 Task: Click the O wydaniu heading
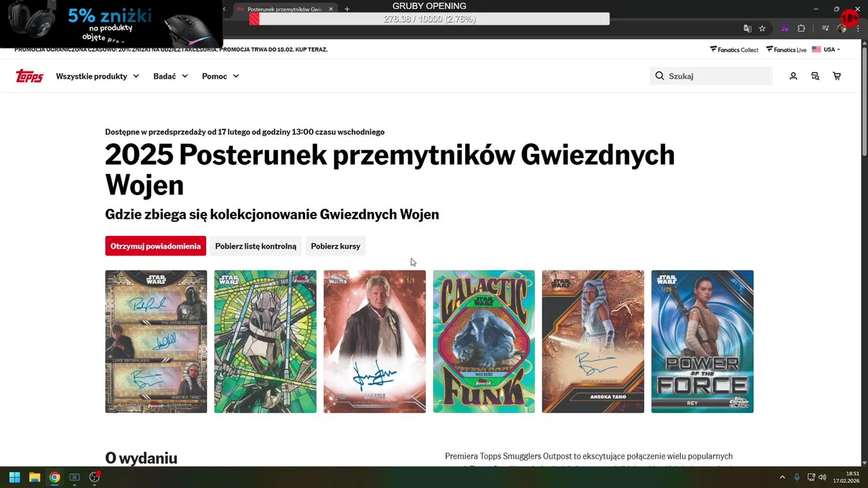[141, 458]
